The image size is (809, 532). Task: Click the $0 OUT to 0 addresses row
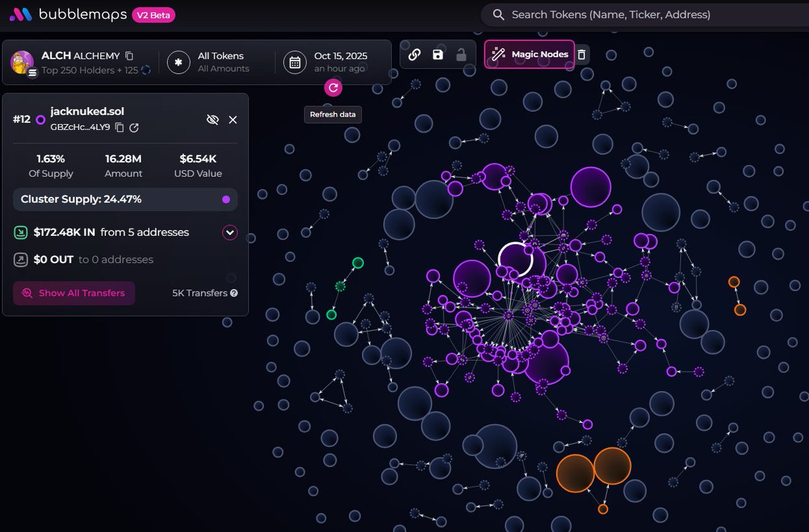pos(84,260)
